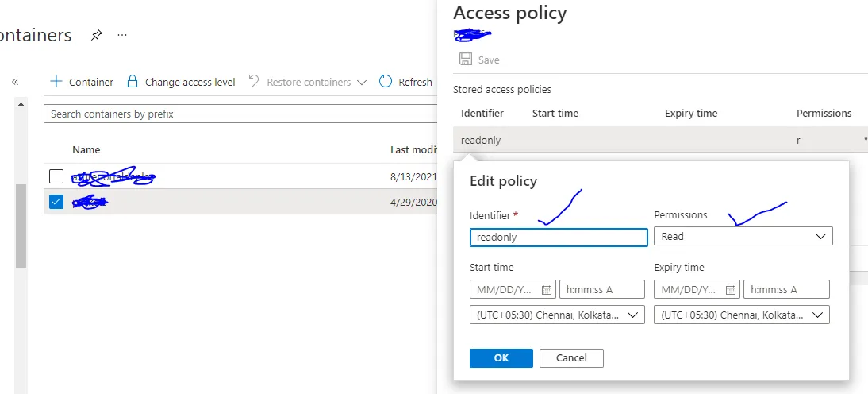Collapse the sidebar with the double chevron
The image size is (868, 394).
coord(15,82)
